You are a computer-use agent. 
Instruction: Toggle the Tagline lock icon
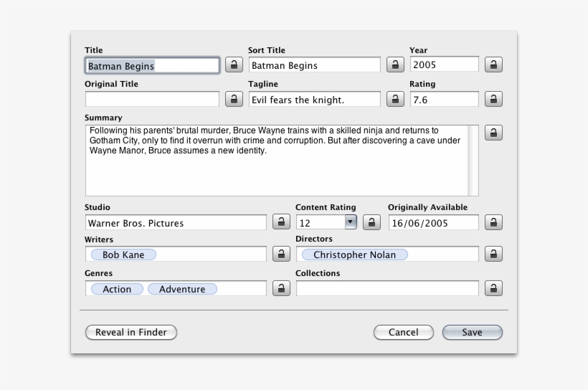point(395,100)
